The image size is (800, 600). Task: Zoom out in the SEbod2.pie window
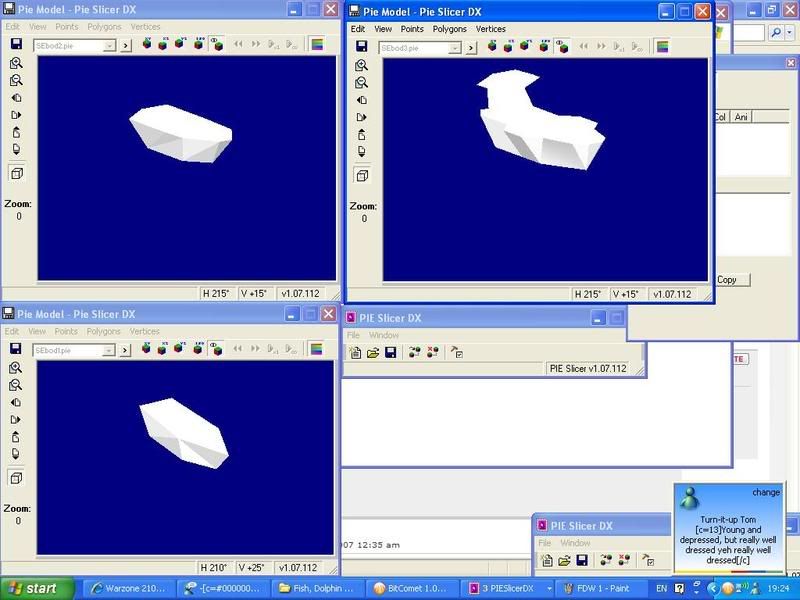16,80
